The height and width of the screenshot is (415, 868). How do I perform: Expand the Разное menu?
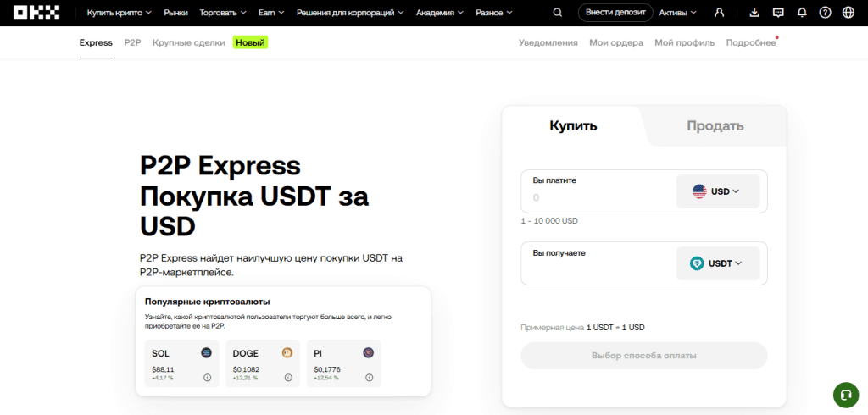(x=494, y=13)
